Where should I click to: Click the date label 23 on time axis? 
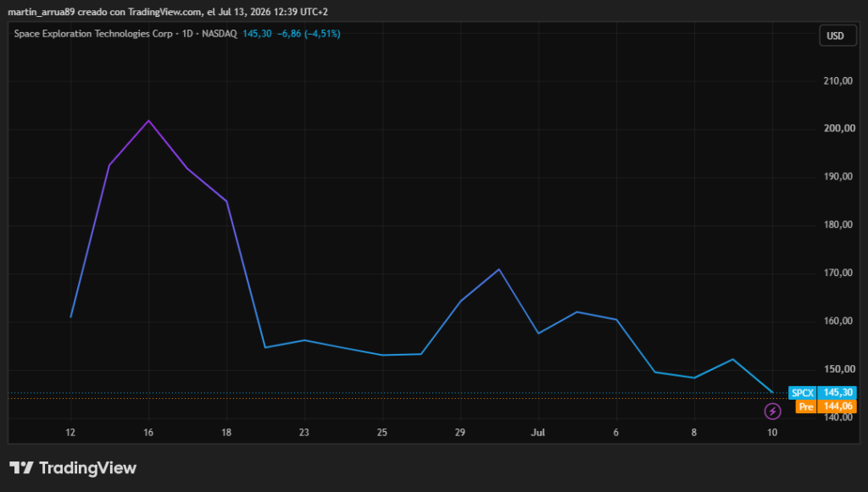pos(304,432)
